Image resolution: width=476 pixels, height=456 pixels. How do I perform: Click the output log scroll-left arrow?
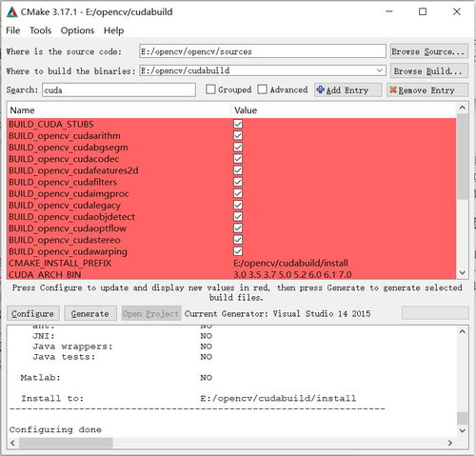tap(12, 443)
